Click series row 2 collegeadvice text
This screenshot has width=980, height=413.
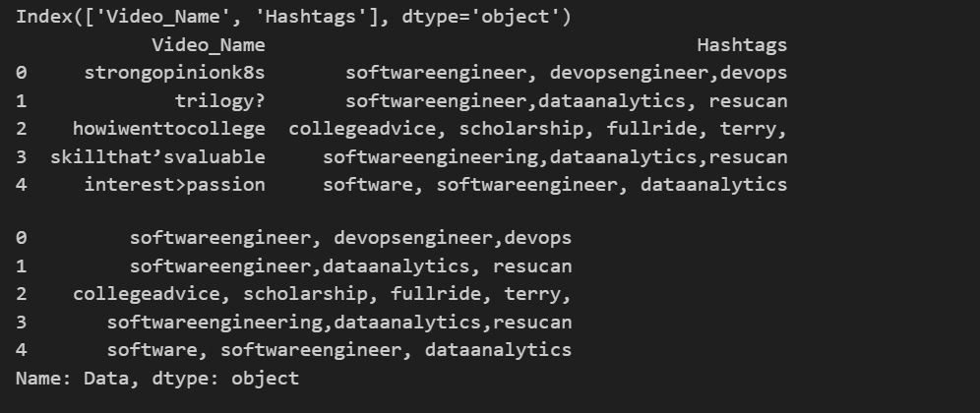pyautogui.click(x=147, y=294)
